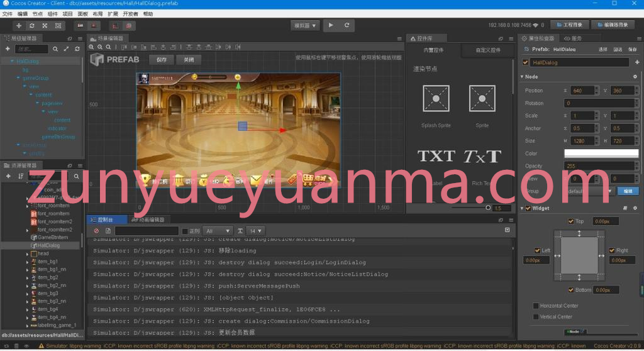Click the 保存 button in prefab bar
This screenshot has width=644, height=351.
162,60
